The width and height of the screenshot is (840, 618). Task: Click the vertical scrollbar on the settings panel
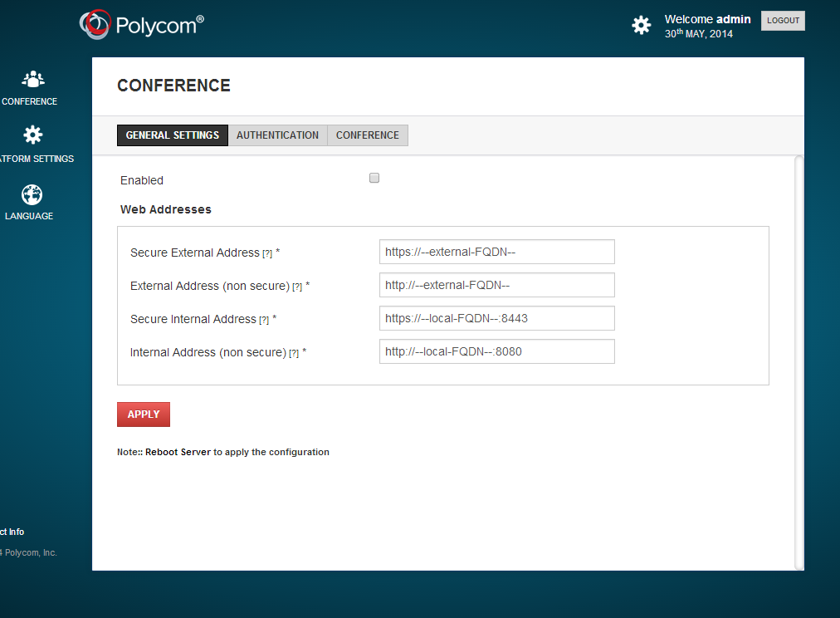point(798,363)
